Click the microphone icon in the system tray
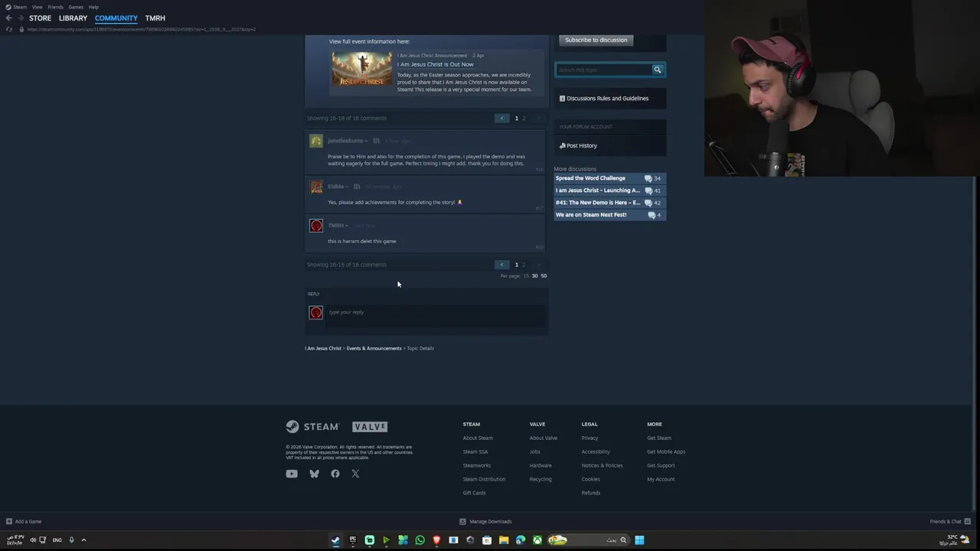The height and width of the screenshot is (551, 980). (x=71, y=540)
